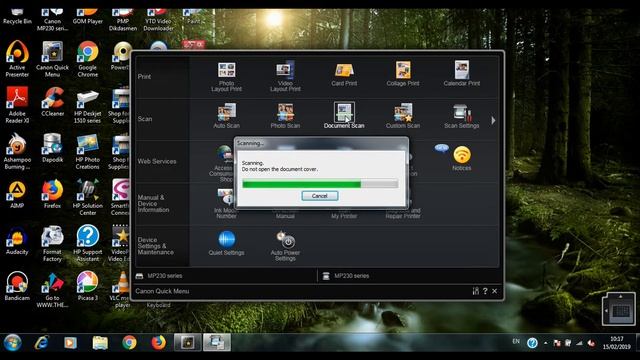Open GOM Player desktop shortcut

[x=87, y=17]
